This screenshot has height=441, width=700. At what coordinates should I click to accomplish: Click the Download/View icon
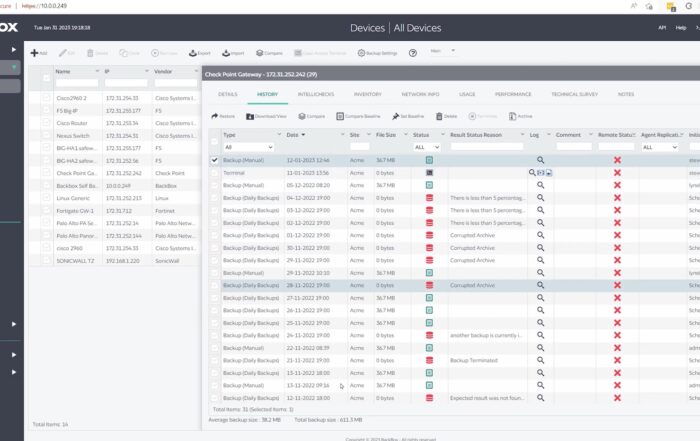pos(250,116)
